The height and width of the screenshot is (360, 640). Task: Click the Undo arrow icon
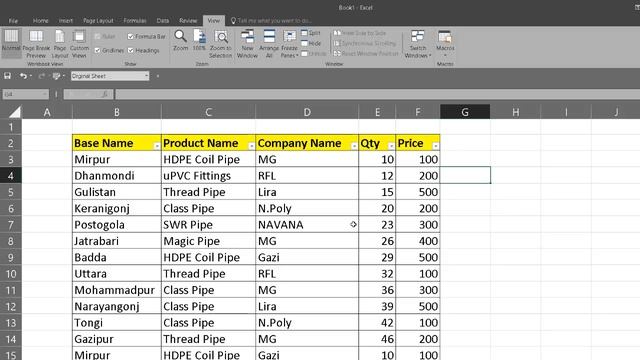coord(23,76)
